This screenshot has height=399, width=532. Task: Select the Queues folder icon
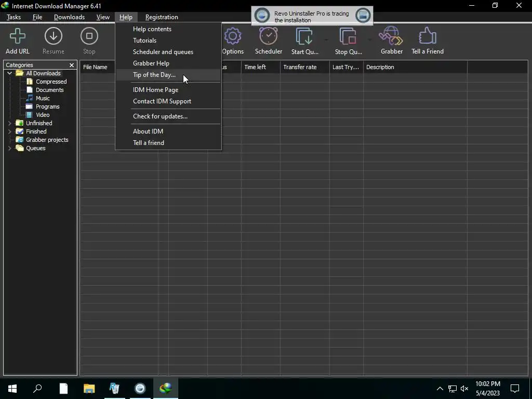(20, 148)
